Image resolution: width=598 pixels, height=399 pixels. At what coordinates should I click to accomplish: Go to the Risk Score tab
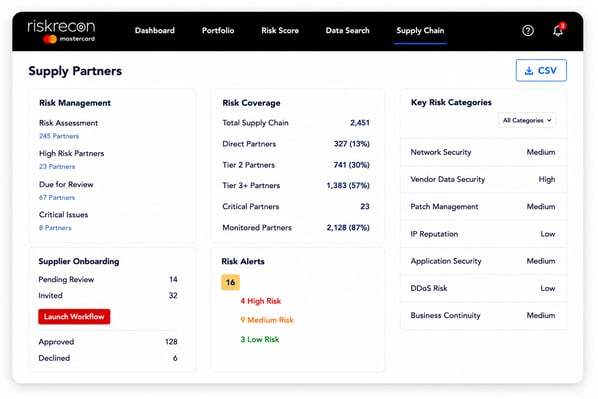280,31
